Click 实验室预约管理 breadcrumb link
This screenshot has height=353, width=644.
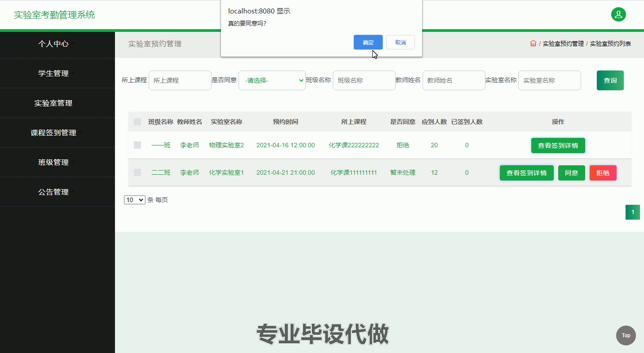click(563, 44)
